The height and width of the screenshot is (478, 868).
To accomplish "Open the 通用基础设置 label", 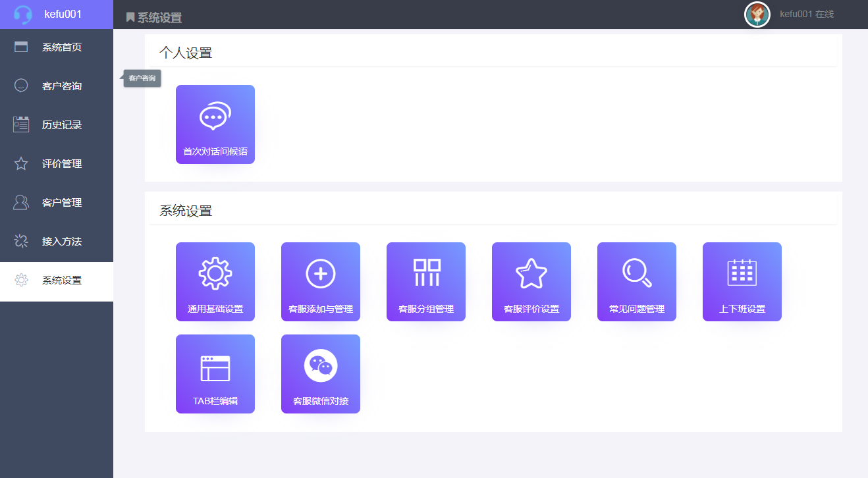I will 215,309.
